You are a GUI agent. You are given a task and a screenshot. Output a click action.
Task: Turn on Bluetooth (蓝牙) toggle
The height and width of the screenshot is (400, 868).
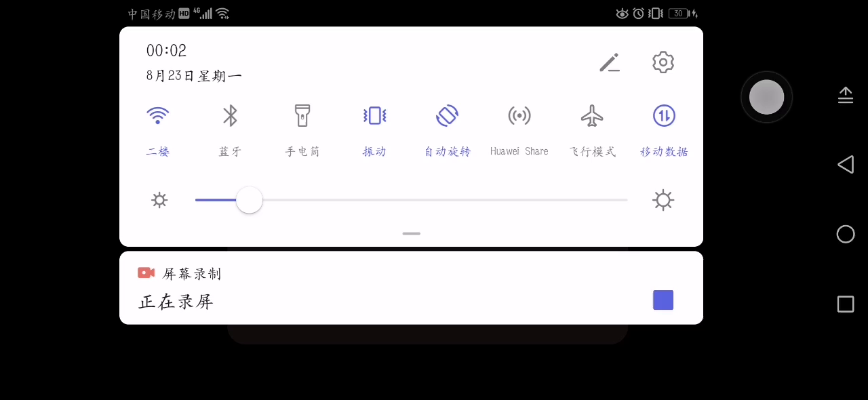[x=231, y=116]
